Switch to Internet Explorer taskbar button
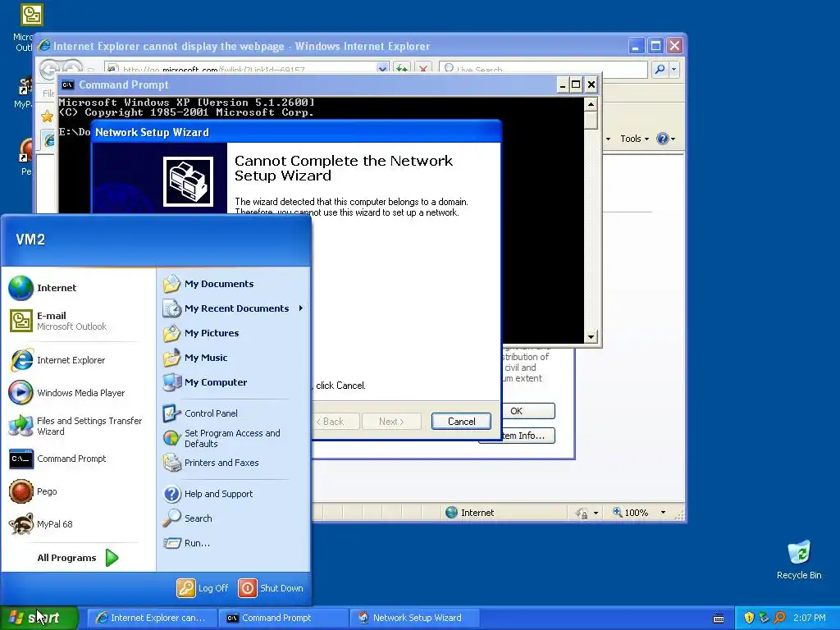840x630 pixels. pyautogui.click(x=151, y=618)
